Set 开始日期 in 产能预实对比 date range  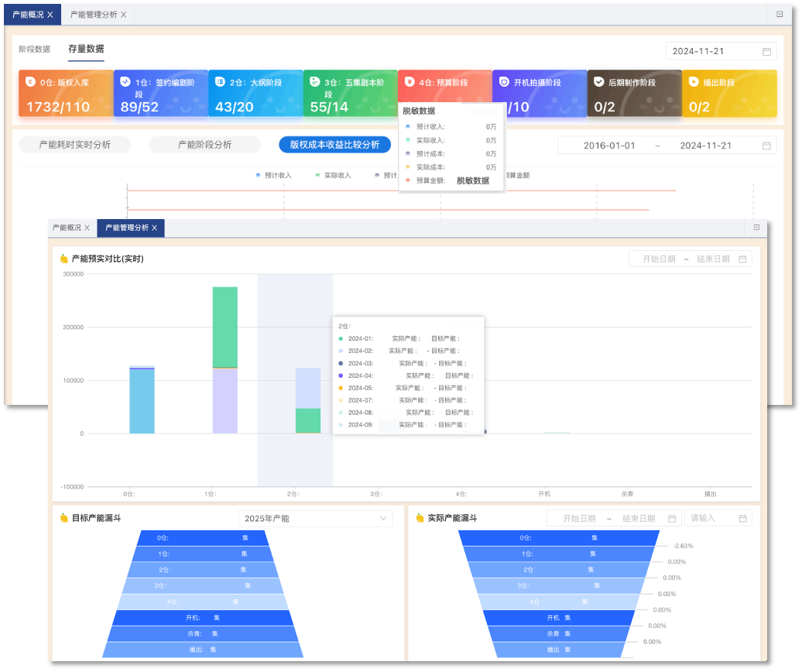coord(659,259)
